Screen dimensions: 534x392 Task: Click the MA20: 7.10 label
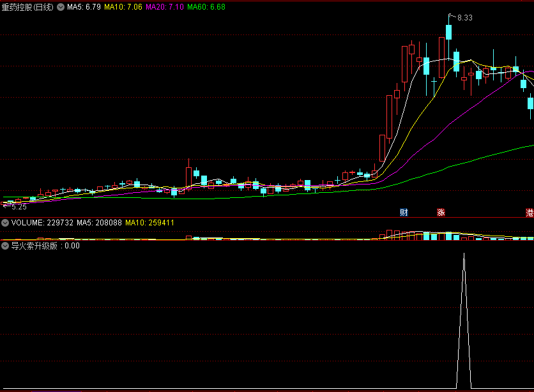[165, 7]
